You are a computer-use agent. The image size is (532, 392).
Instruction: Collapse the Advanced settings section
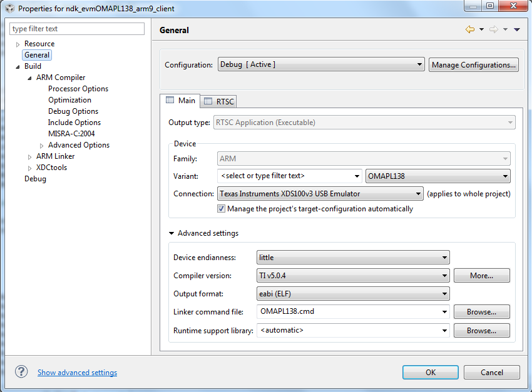click(x=171, y=233)
